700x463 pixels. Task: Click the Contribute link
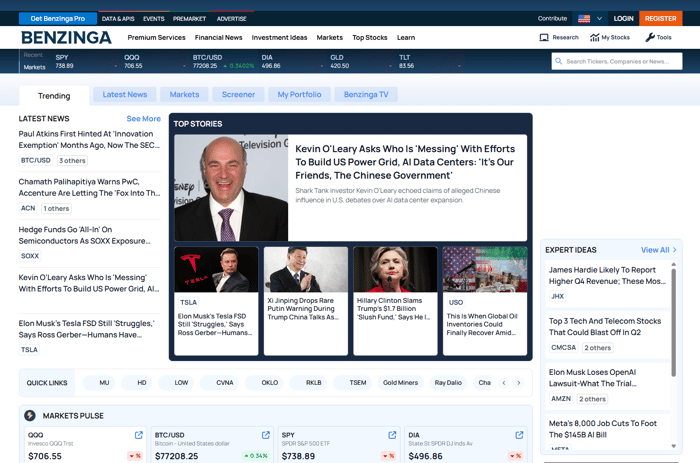(x=552, y=19)
